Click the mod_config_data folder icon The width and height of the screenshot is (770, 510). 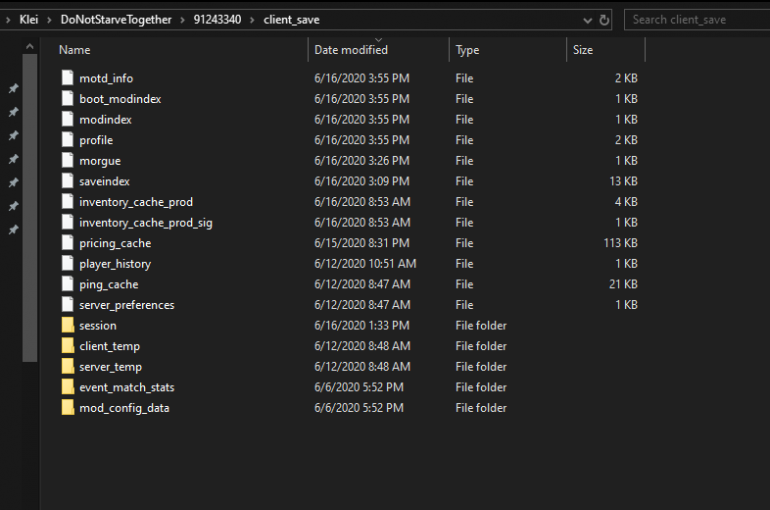tap(67, 408)
